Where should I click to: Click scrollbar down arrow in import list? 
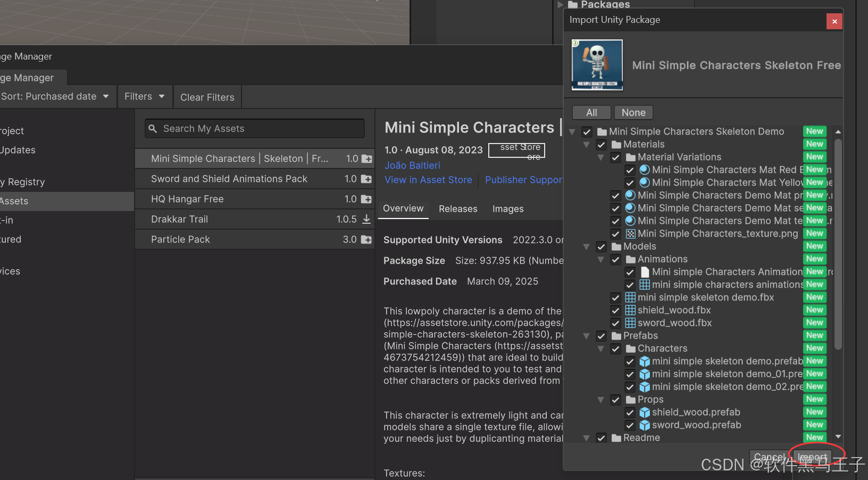click(x=838, y=436)
